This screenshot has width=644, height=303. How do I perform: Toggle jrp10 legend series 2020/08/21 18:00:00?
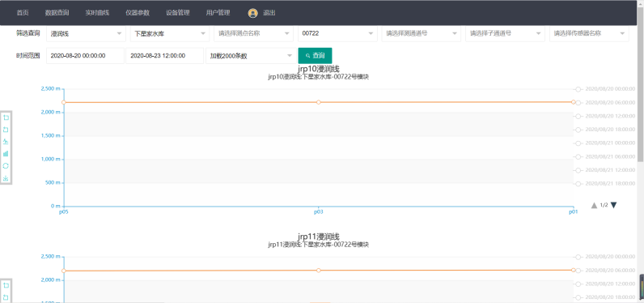604,184
